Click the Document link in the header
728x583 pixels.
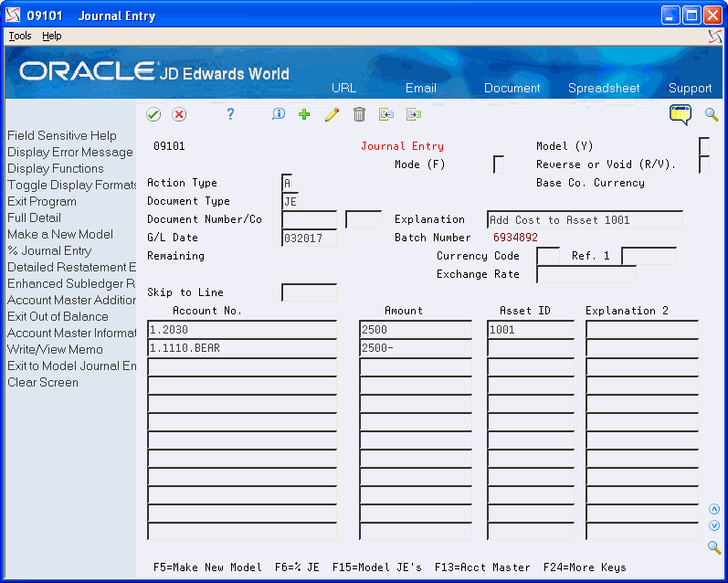(x=512, y=89)
